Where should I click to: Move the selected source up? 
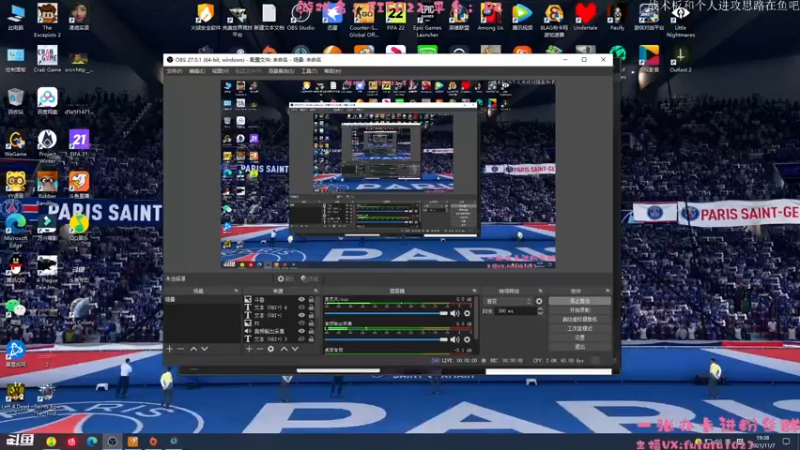284,349
